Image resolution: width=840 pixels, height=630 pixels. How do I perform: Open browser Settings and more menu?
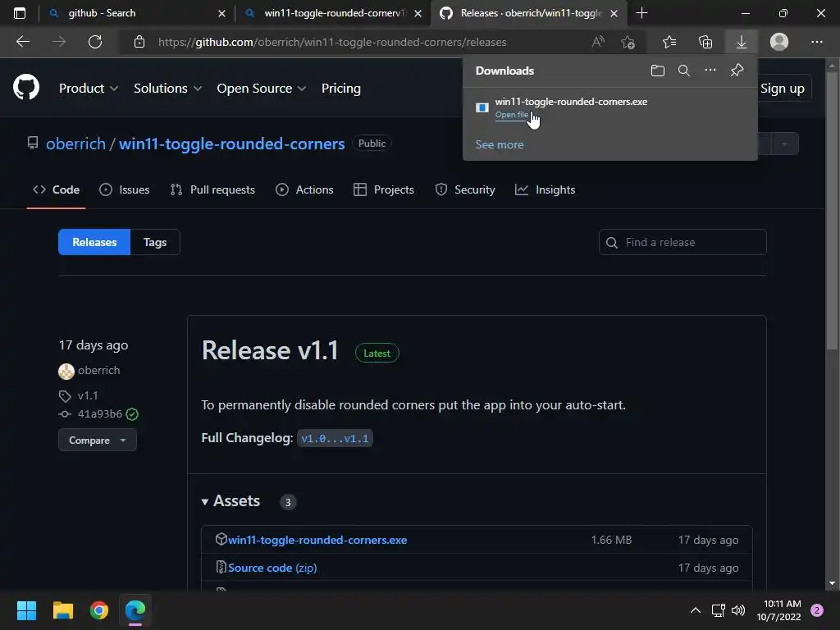816,42
